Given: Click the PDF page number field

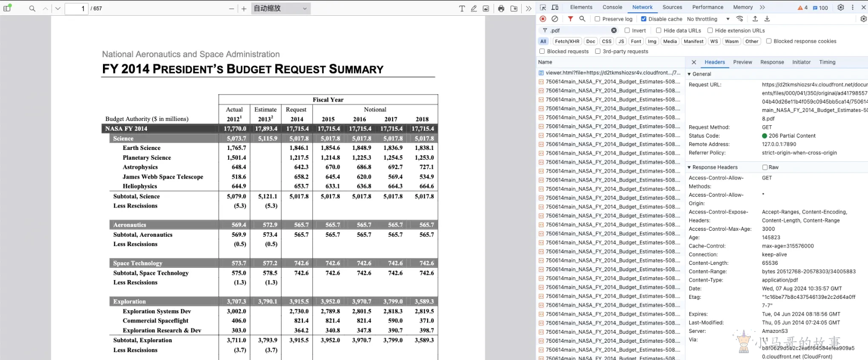Looking at the screenshot, I should (x=77, y=8).
